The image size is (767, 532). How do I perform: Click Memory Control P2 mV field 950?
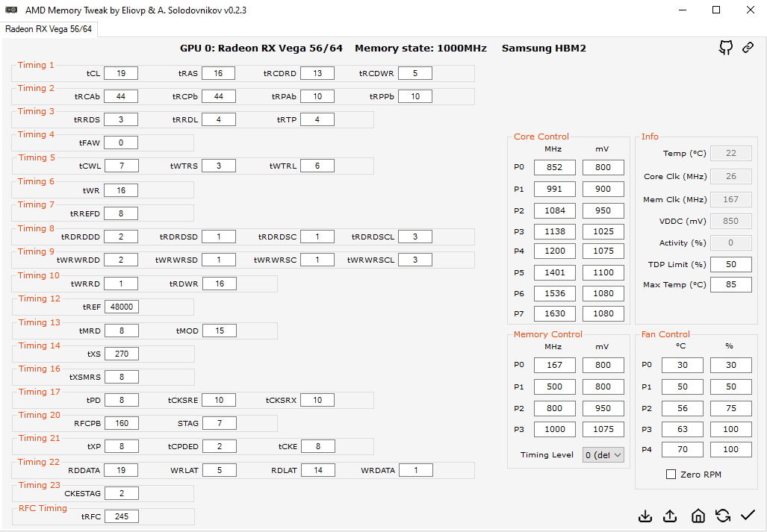click(x=603, y=408)
